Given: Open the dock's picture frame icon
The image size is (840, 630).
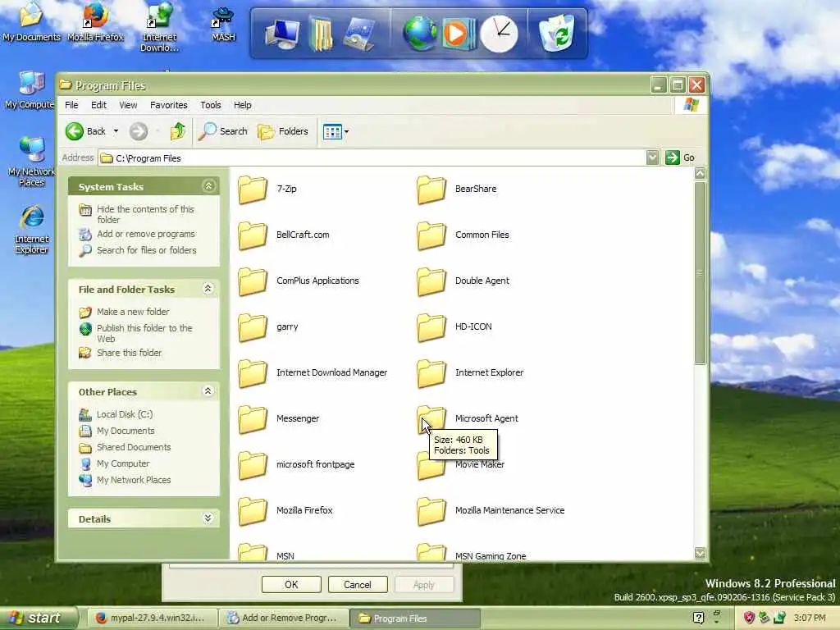Looking at the screenshot, I should click(359, 34).
